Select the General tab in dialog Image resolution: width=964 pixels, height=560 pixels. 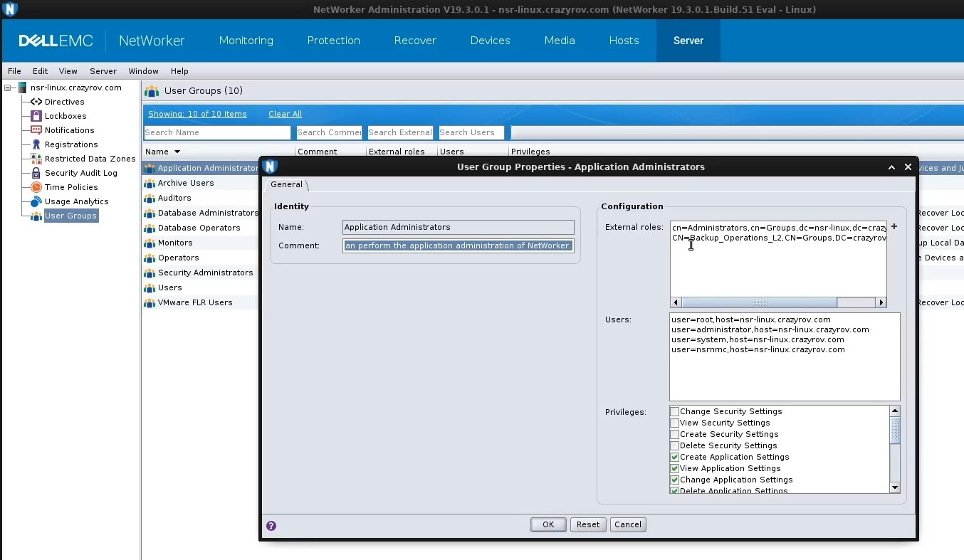pos(286,184)
